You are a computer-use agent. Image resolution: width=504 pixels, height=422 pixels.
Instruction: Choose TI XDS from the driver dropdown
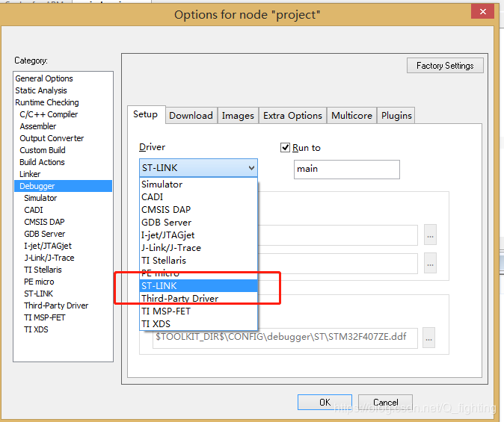156,323
